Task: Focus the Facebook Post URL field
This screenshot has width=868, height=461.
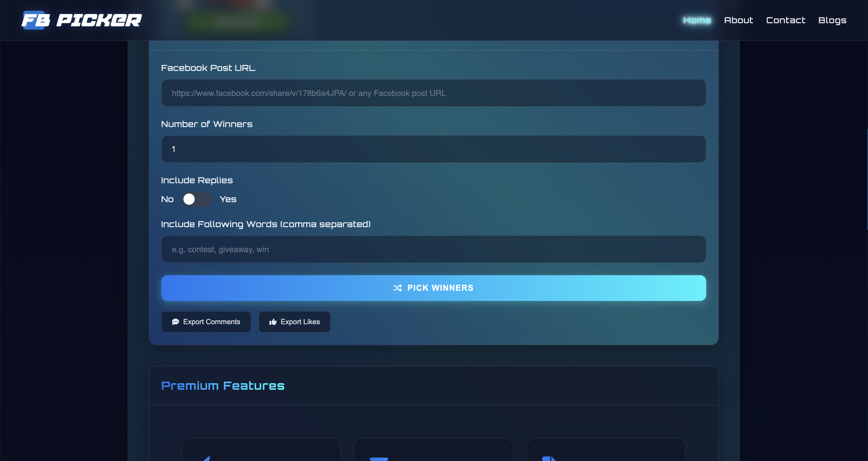Action: 433,93
